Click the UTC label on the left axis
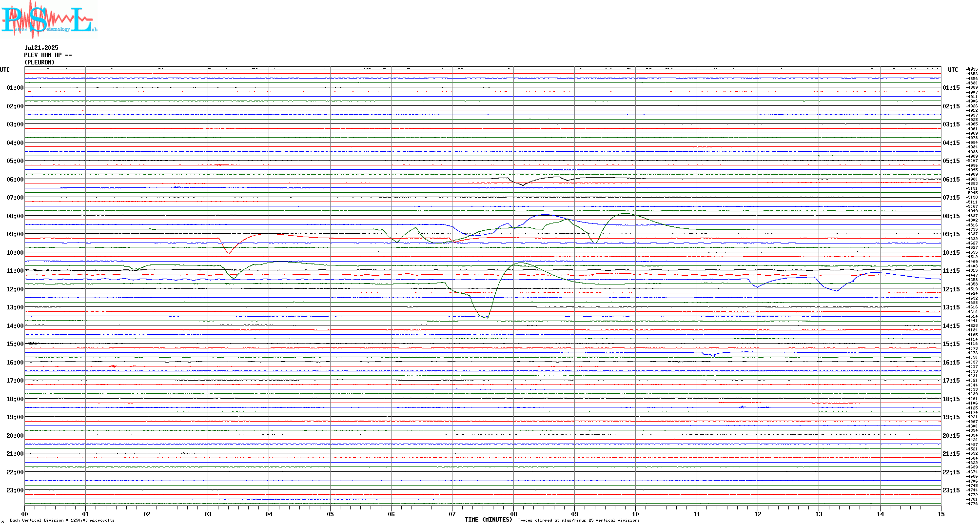 (5, 70)
